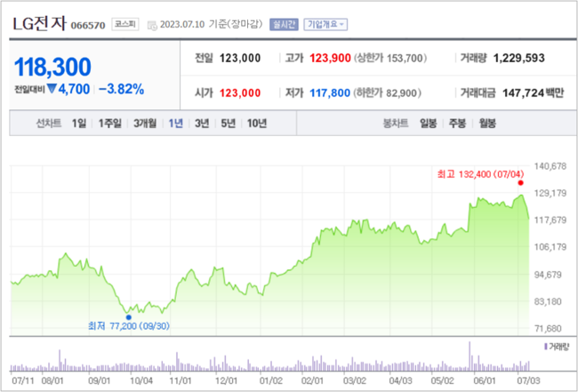Select the 10년 line chart period
This screenshot has height=392, width=578.
pos(257,124)
